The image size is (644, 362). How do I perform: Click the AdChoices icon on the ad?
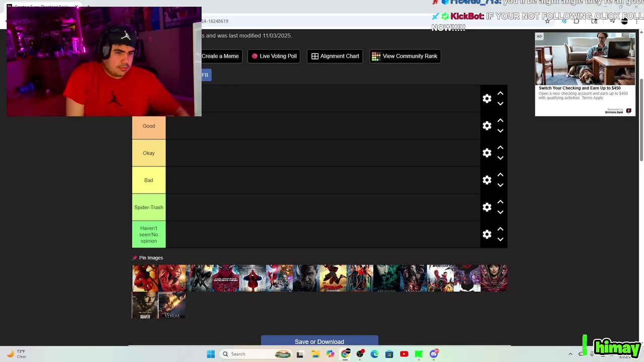point(632,36)
